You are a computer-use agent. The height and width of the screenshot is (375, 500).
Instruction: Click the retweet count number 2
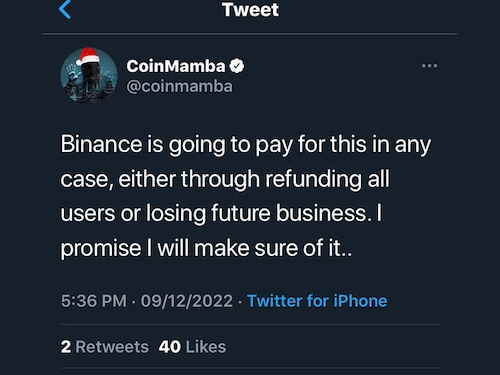coord(66,347)
